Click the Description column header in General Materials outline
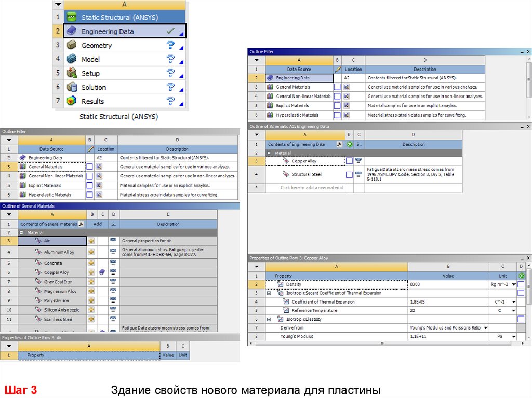This screenshot has width=532, height=398. 168,224
